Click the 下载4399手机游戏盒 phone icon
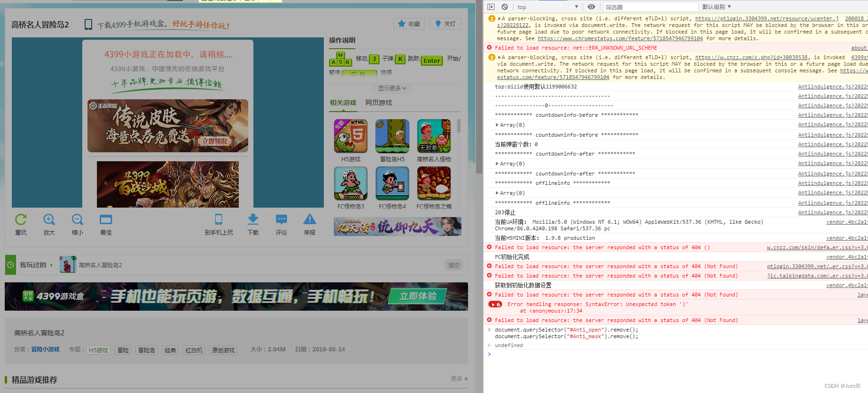This screenshot has height=393, width=868. [88, 24]
